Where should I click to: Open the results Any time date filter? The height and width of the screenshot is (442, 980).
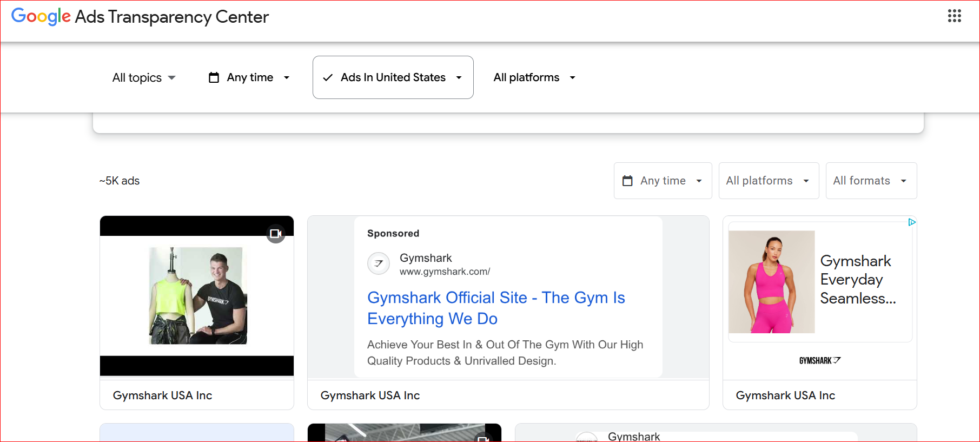[x=663, y=181]
